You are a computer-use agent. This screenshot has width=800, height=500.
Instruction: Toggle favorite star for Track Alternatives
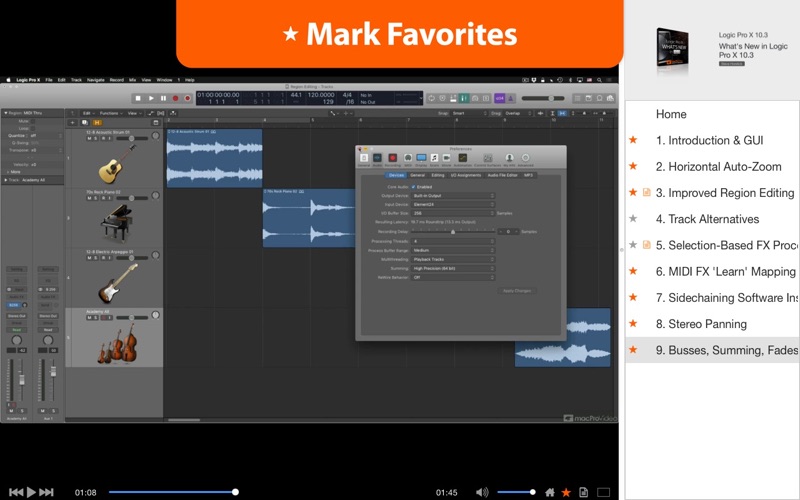[x=633, y=219]
